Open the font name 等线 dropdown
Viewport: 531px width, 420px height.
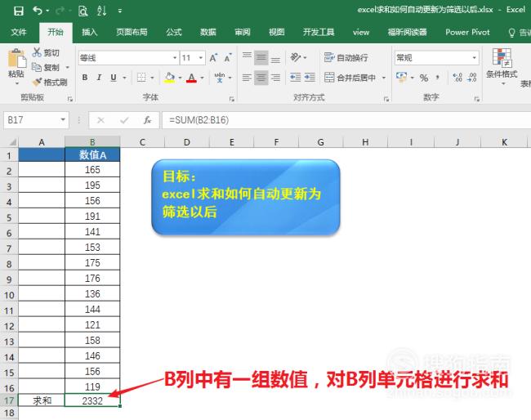pos(175,58)
